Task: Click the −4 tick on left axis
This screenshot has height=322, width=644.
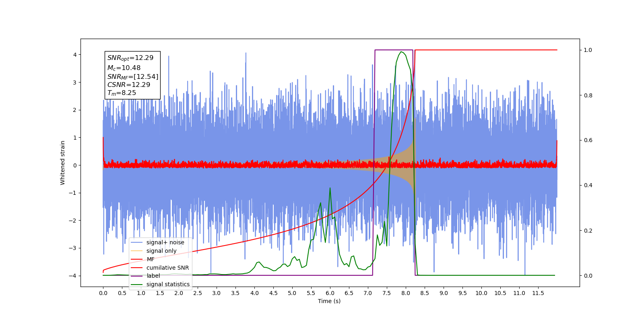Action: (72, 276)
